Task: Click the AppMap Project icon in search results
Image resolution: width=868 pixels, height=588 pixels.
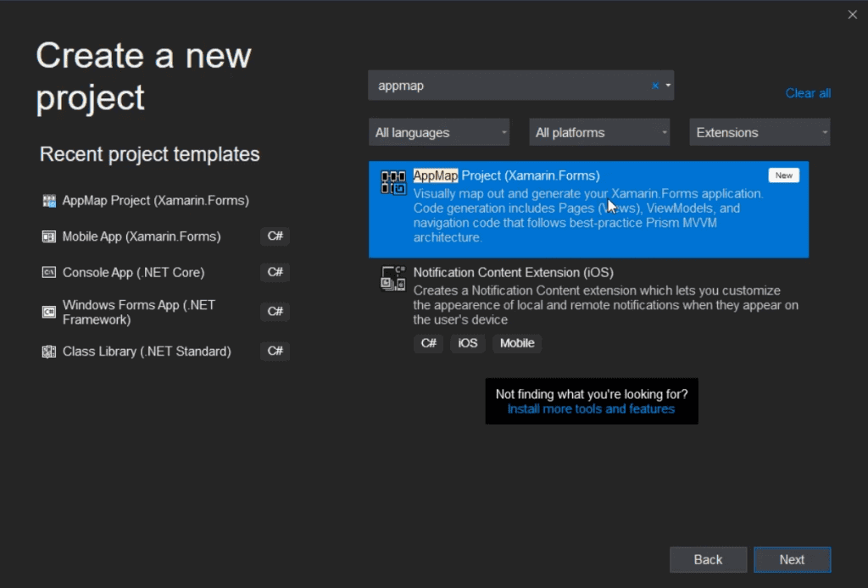Action: pos(393,182)
